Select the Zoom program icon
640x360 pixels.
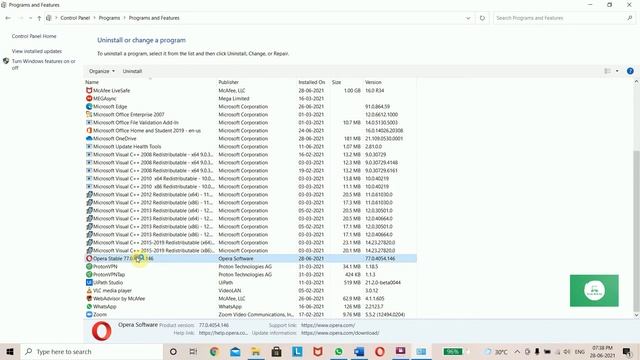[89, 315]
